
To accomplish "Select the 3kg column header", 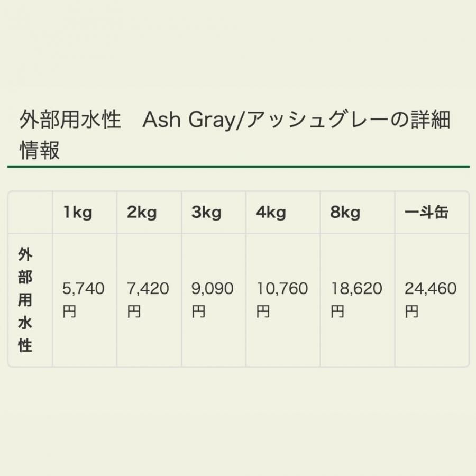I will 214,212.
